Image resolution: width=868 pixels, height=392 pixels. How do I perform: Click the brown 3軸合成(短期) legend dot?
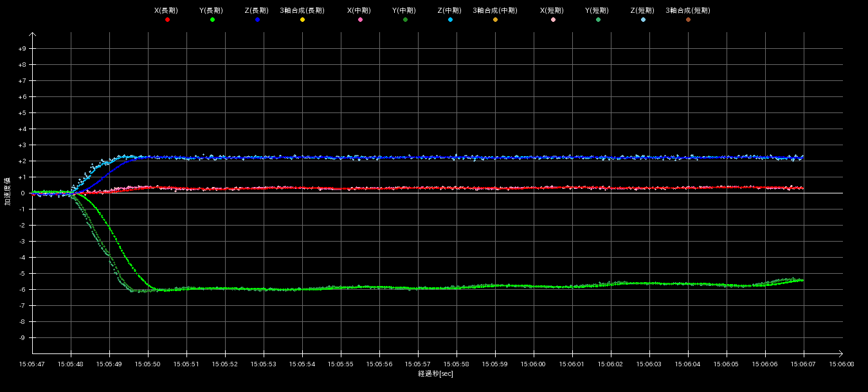(x=688, y=20)
